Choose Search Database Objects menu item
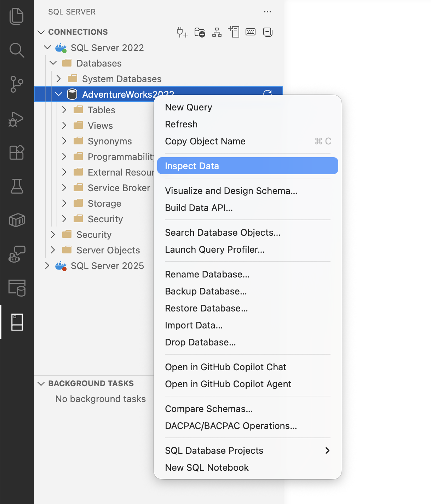431x504 pixels. tap(247, 233)
